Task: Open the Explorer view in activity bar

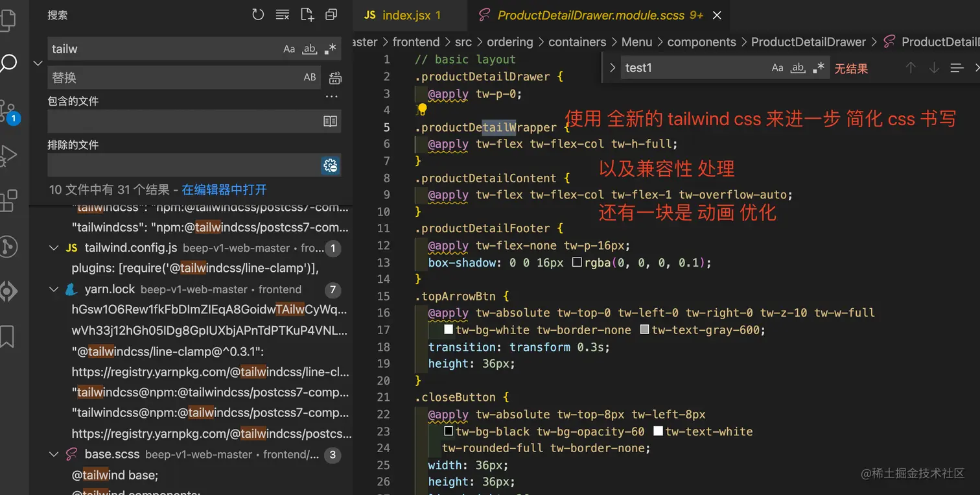Action: (x=8, y=19)
